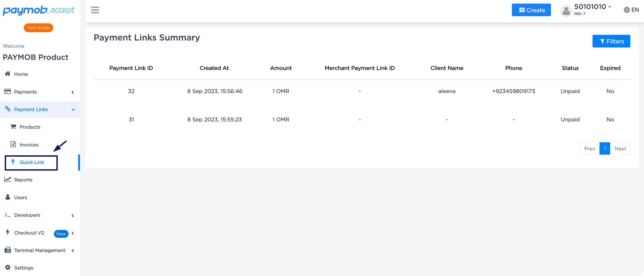Click the Users person icon
Viewport: 644px width, 276px height.
point(7,197)
